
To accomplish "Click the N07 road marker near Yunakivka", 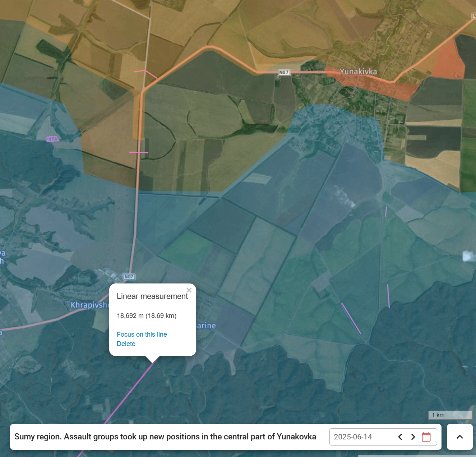I will point(284,73).
